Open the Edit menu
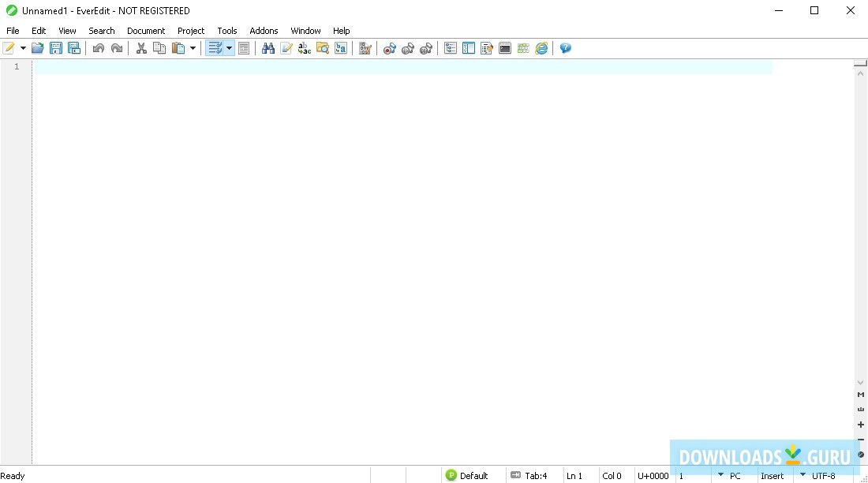Screen dimensions: 868x483 [39, 31]
